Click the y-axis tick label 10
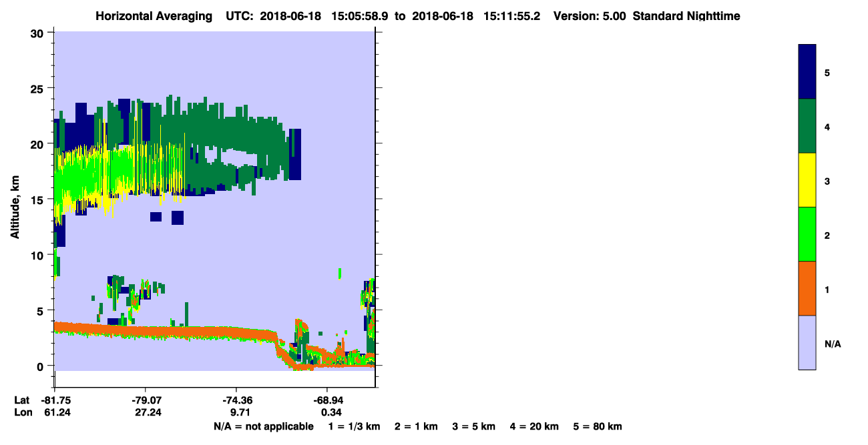Image resolution: width=868 pixels, height=445 pixels. pyautogui.click(x=38, y=255)
